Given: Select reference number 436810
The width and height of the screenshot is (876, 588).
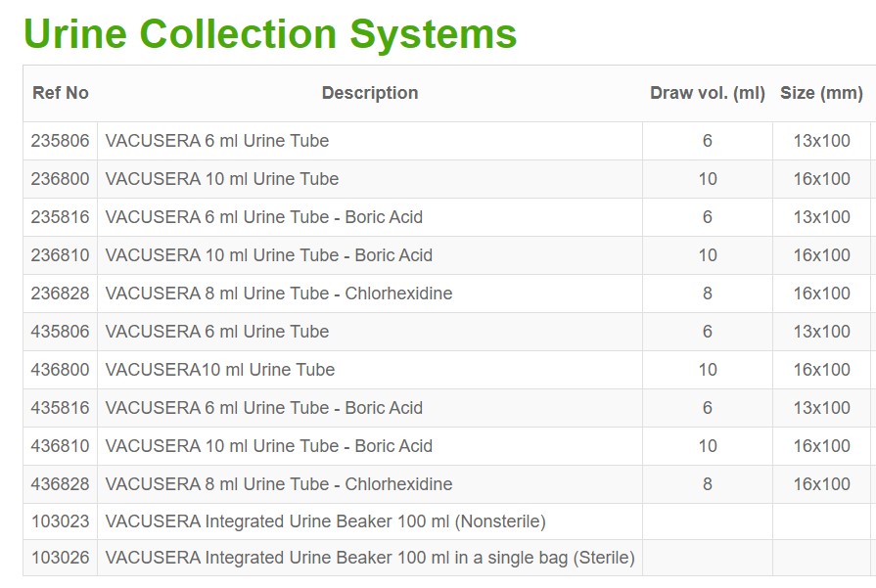Looking at the screenshot, I should 61,446.
